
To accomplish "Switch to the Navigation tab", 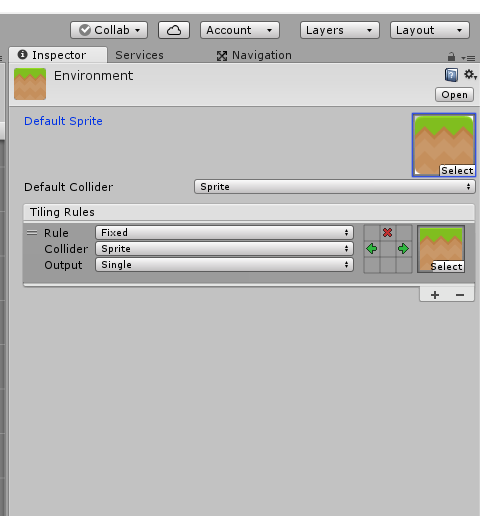I will pyautogui.click(x=254, y=55).
